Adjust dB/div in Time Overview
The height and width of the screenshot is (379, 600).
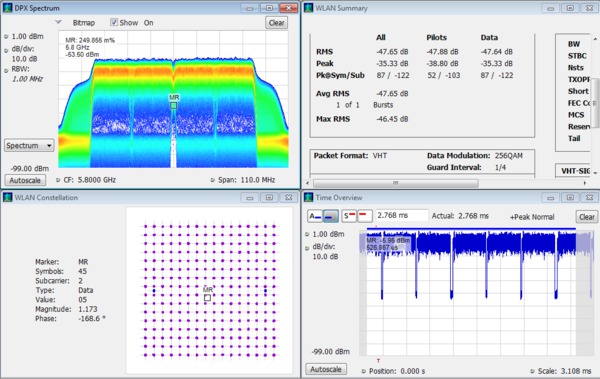coord(325,256)
